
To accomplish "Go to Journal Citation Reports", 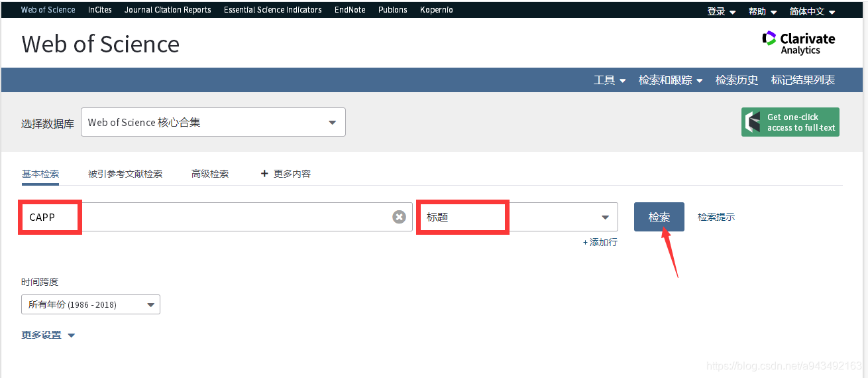I will tap(168, 10).
